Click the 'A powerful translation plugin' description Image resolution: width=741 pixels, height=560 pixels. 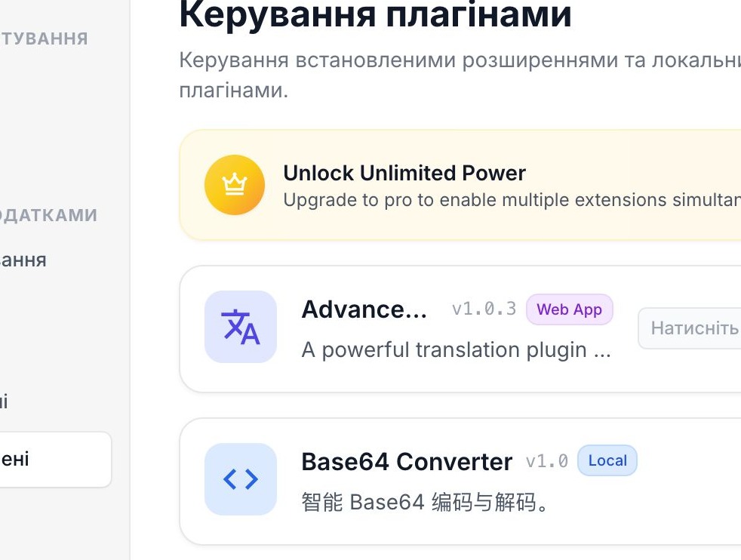point(456,350)
